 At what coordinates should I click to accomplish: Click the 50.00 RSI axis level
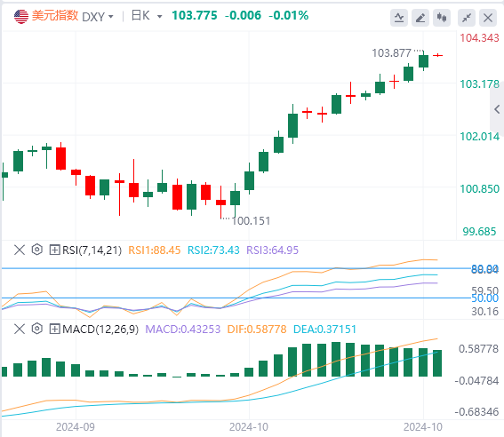pyautogui.click(x=485, y=298)
